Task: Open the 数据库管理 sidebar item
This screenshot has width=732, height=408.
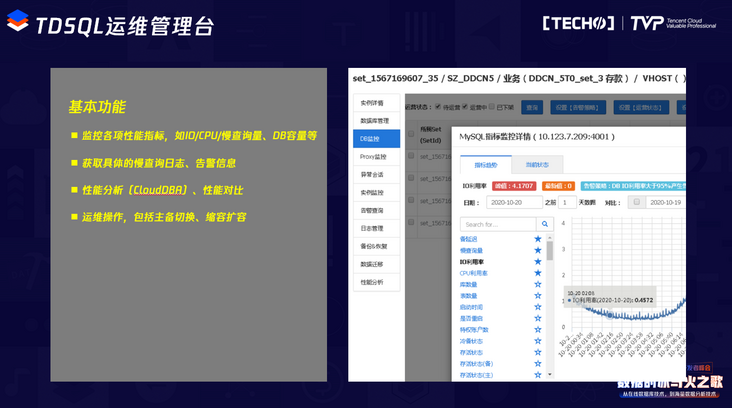Action: 376,120
